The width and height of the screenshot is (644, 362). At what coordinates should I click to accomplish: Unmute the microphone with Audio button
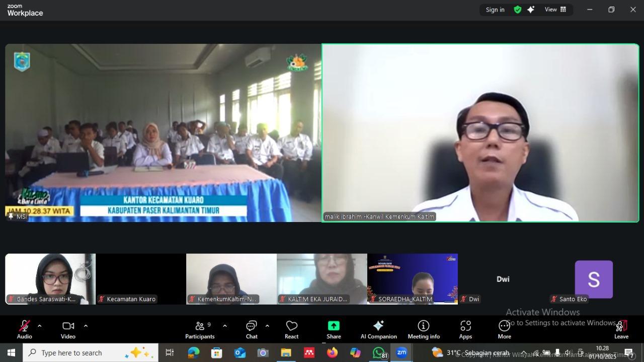(24, 329)
